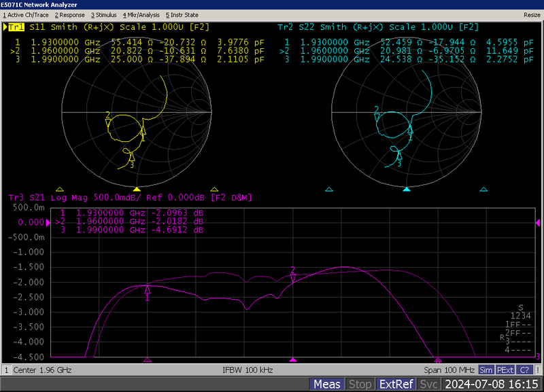Toggle the Tr1 active trace highlight
Image resolution: width=544 pixels, height=392 pixels.
[16, 27]
